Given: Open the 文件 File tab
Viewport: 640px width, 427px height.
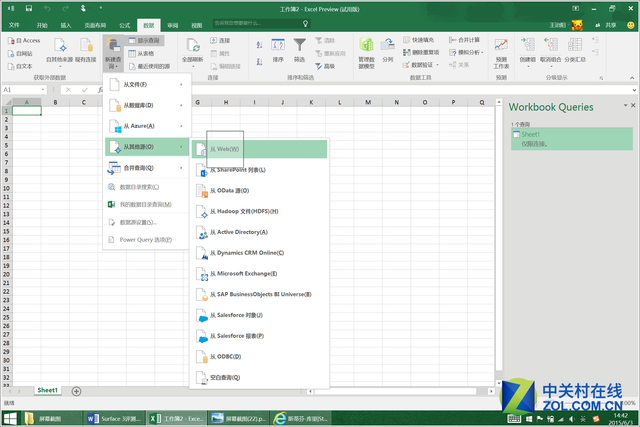Looking at the screenshot, I should [x=14, y=25].
